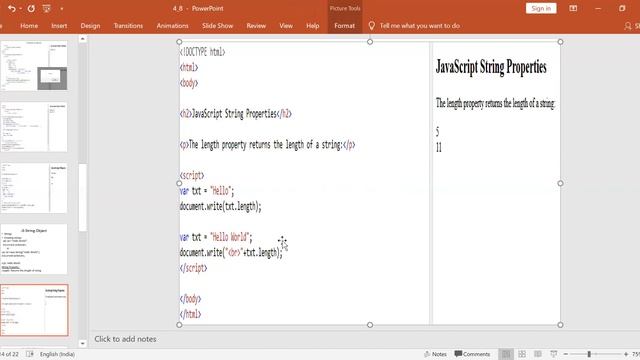This screenshot has width=640, height=360.
Task: Switch to the Transitions tab
Action: pyautogui.click(x=128, y=25)
